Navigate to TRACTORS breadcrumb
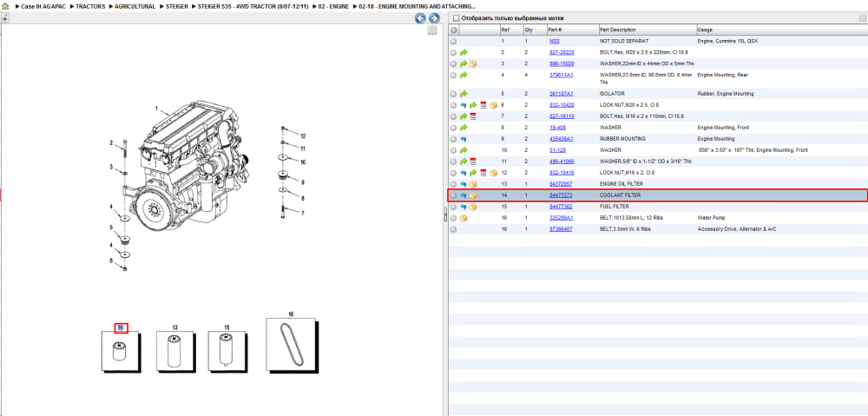This screenshot has width=868, height=416. [90, 7]
